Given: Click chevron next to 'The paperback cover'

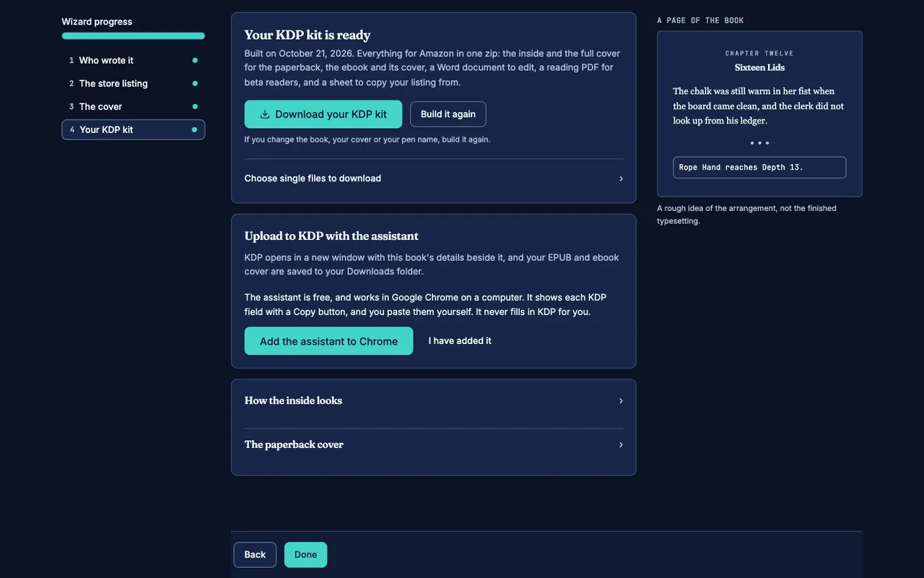Looking at the screenshot, I should coord(621,445).
